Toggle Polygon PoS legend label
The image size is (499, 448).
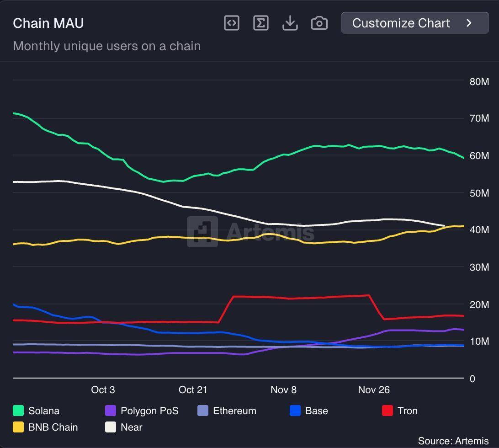(149, 411)
